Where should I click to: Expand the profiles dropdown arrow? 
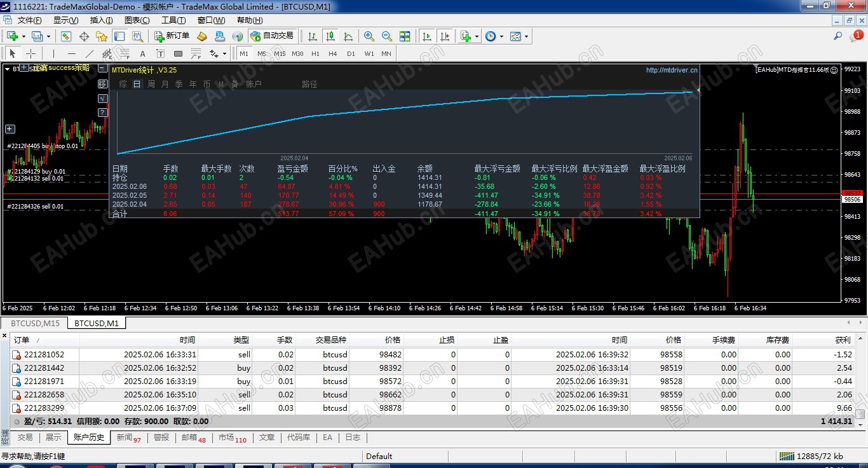tap(48, 36)
